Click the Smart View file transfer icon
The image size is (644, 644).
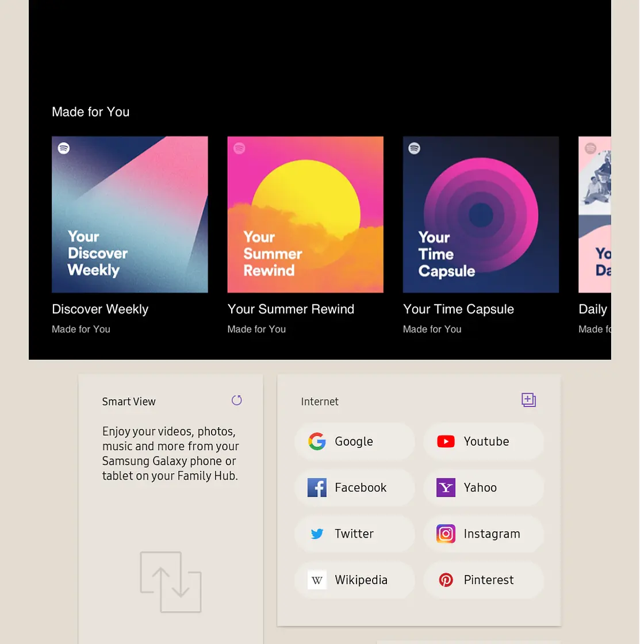pyautogui.click(x=171, y=582)
